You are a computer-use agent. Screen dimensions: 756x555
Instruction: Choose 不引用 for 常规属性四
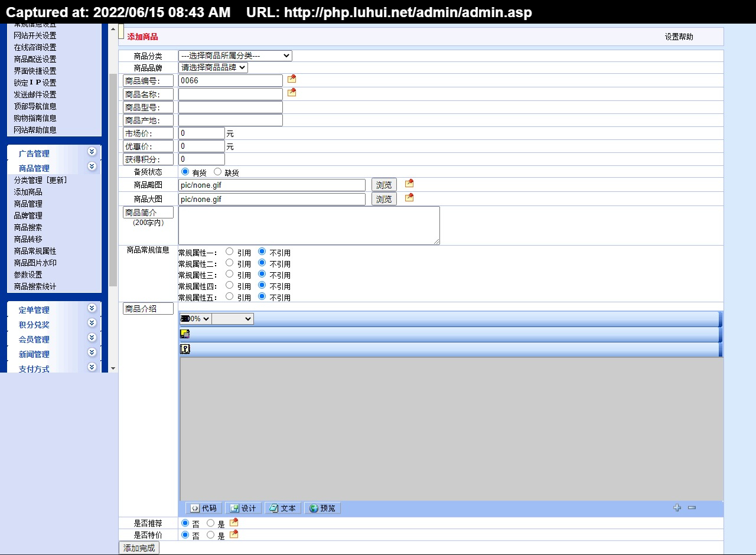tap(262, 285)
